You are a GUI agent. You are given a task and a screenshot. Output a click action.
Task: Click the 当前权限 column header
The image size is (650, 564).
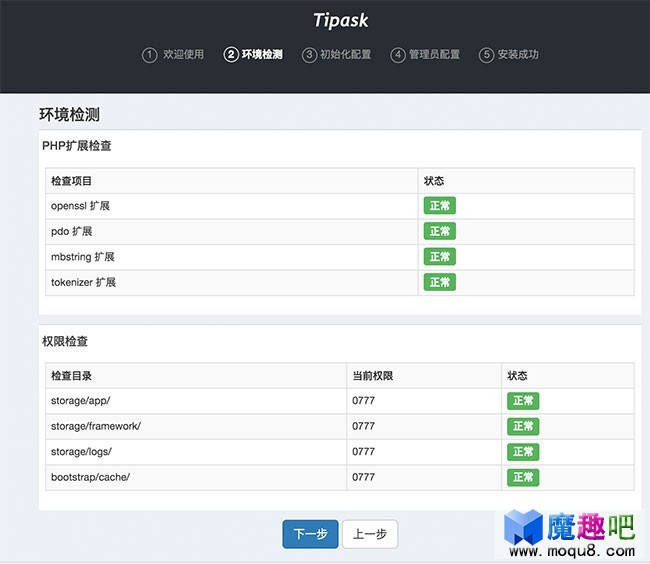pyautogui.click(x=373, y=376)
